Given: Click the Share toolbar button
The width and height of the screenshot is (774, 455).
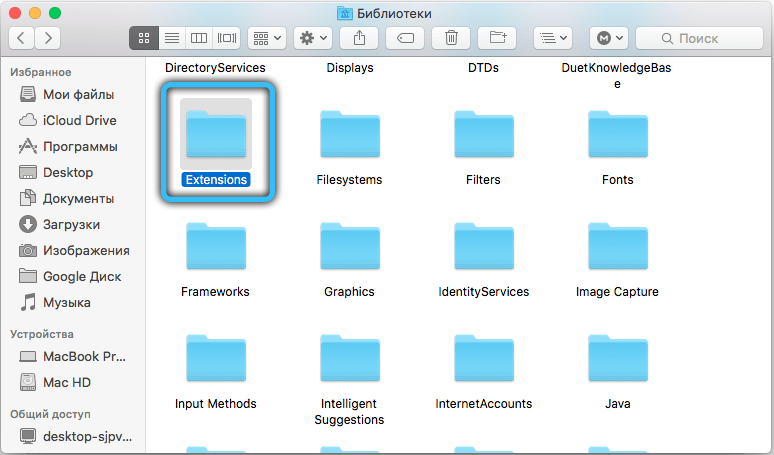Looking at the screenshot, I should pyautogui.click(x=359, y=38).
